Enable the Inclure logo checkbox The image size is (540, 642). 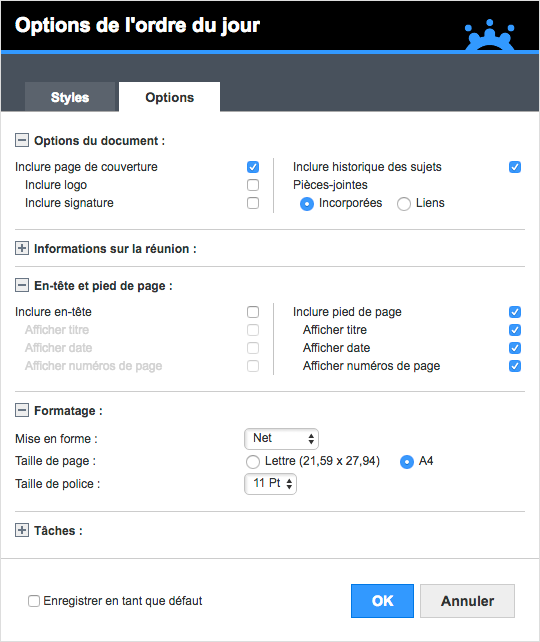point(253,185)
